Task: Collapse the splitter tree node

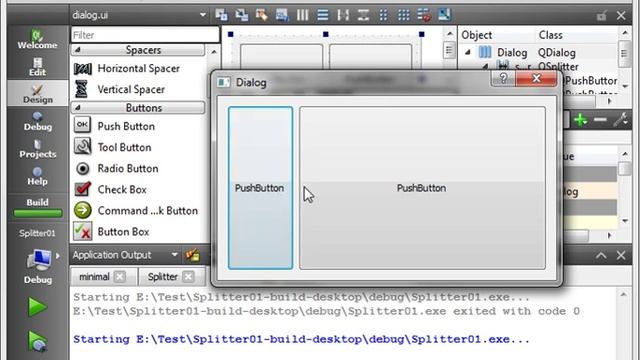Action: pos(486,66)
